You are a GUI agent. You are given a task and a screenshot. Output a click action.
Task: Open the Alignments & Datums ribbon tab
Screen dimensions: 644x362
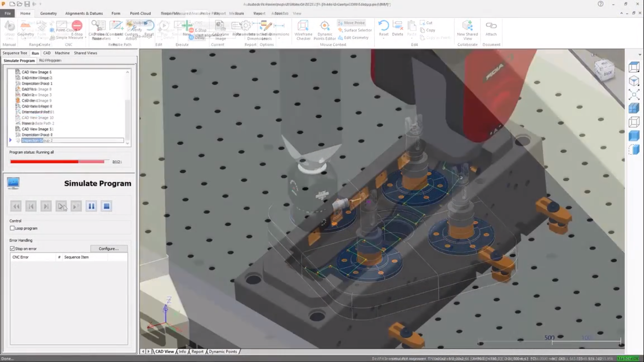84,13
